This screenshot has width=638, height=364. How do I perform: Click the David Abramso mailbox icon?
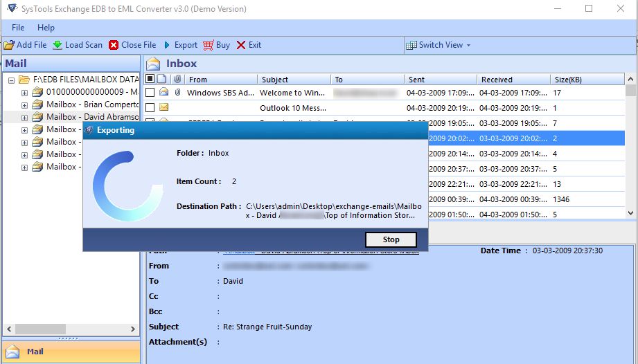point(37,117)
